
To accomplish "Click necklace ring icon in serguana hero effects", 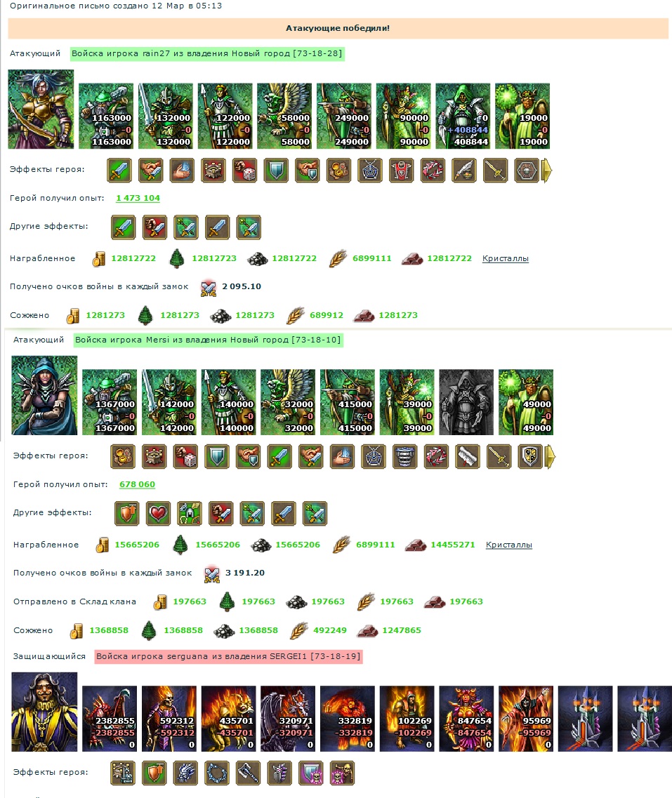I will coord(217,773).
